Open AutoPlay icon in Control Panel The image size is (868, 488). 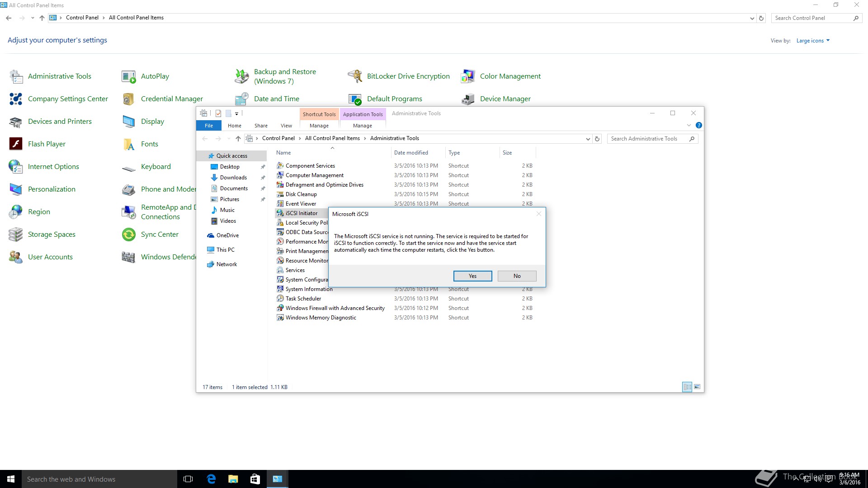(x=129, y=76)
